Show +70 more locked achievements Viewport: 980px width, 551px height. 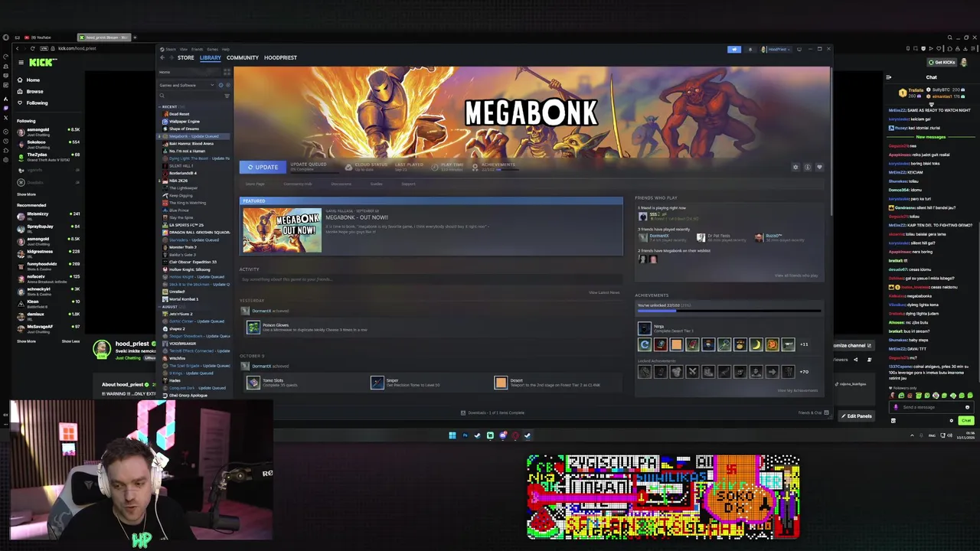tap(804, 372)
